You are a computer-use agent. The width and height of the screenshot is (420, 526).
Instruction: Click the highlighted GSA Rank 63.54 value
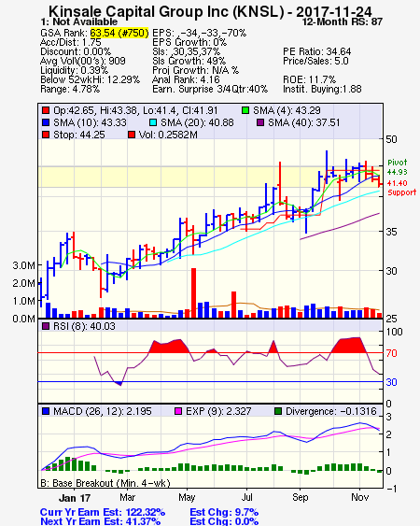click(x=119, y=33)
